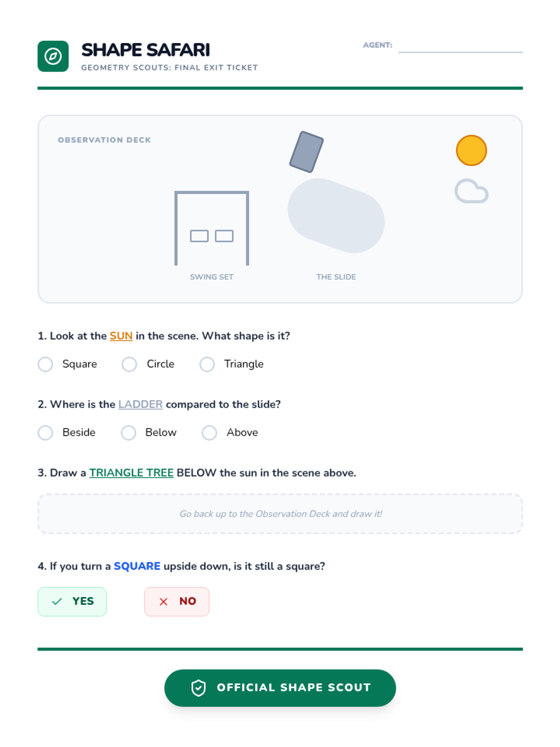Click the tilted ladder rectangle
Screen dimensions: 560x747
point(306,152)
